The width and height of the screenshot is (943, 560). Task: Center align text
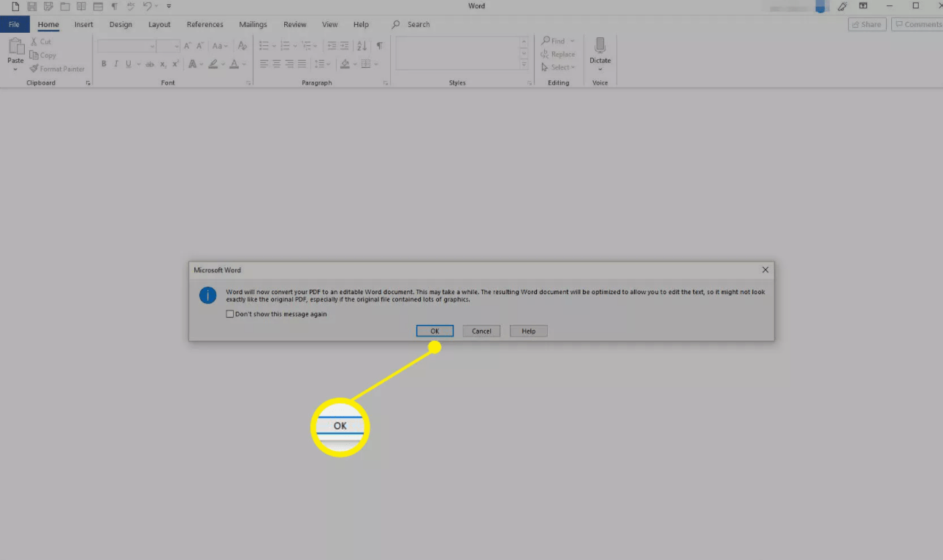tap(277, 64)
